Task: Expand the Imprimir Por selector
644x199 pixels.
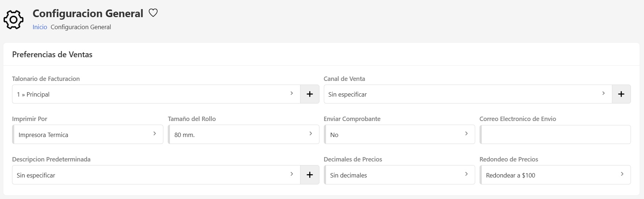Action: pos(88,134)
